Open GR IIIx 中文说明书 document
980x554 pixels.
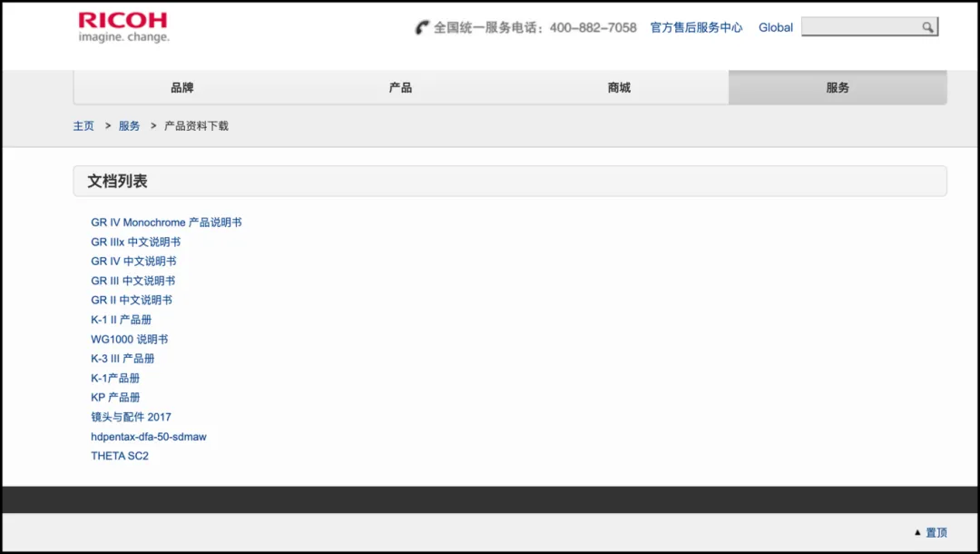click(135, 242)
